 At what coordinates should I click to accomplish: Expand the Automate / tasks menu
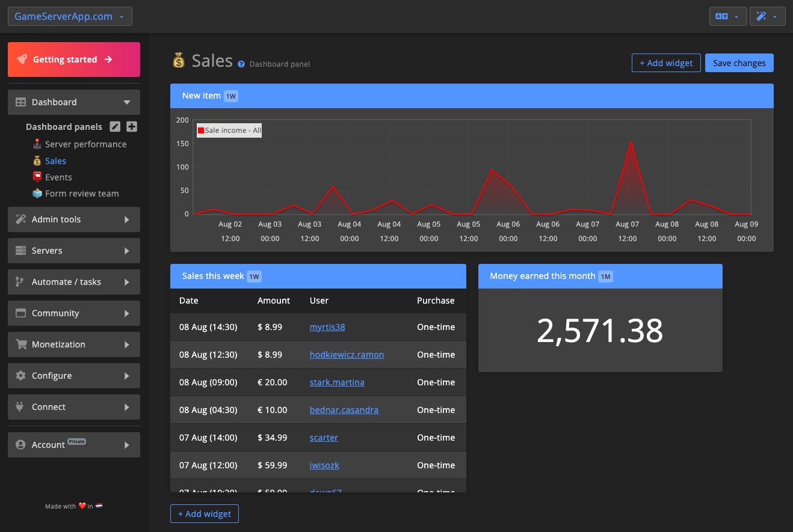pos(74,282)
